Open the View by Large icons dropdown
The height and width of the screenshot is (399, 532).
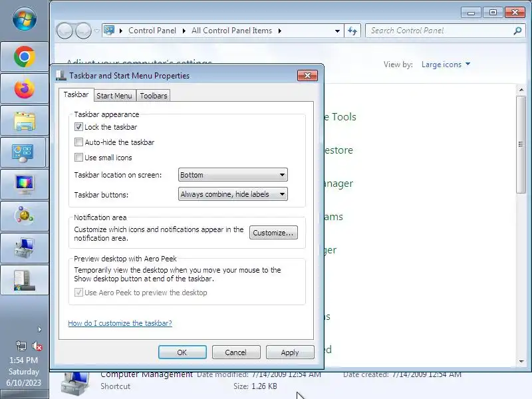coord(446,64)
